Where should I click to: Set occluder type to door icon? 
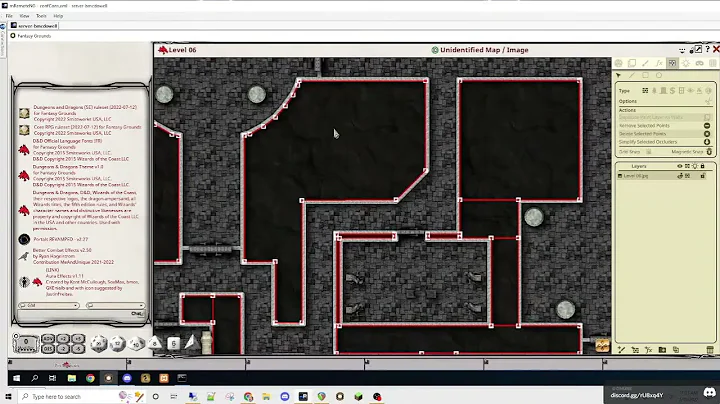(663, 90)
